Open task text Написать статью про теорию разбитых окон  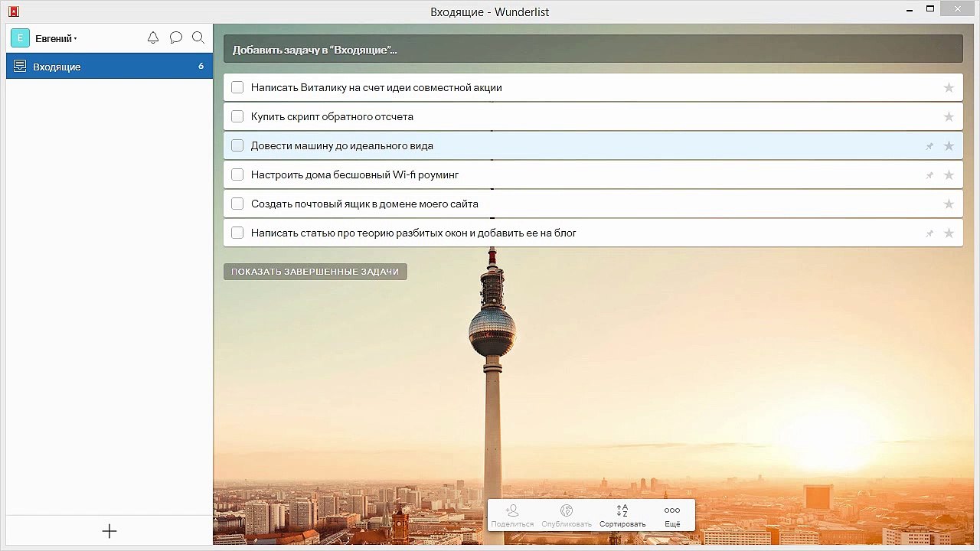click(x=413, y=233)
